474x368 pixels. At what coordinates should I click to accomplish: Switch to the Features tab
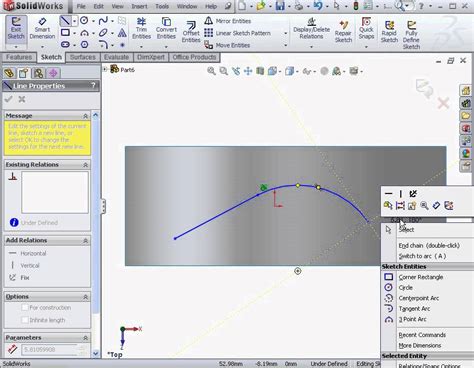tap(19, 57)
